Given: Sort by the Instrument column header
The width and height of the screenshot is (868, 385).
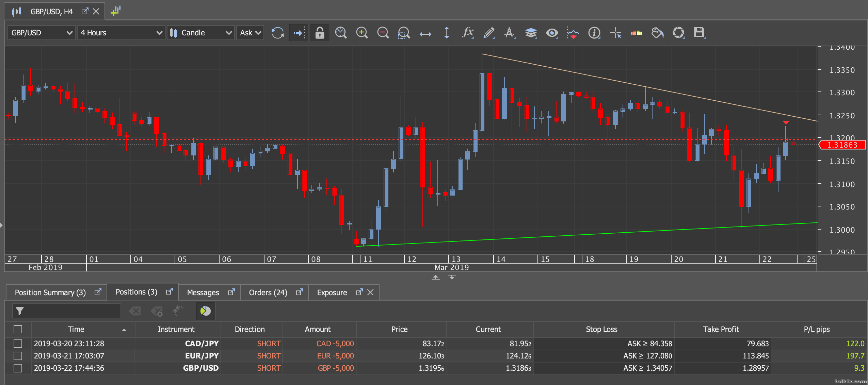Looking at the screenshot, I should point(178,329).
